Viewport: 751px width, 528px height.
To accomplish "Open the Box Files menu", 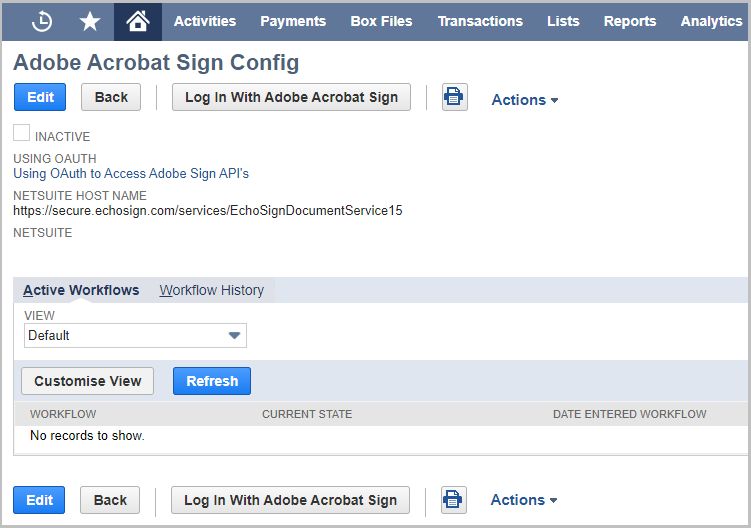I will coord(381,22).
